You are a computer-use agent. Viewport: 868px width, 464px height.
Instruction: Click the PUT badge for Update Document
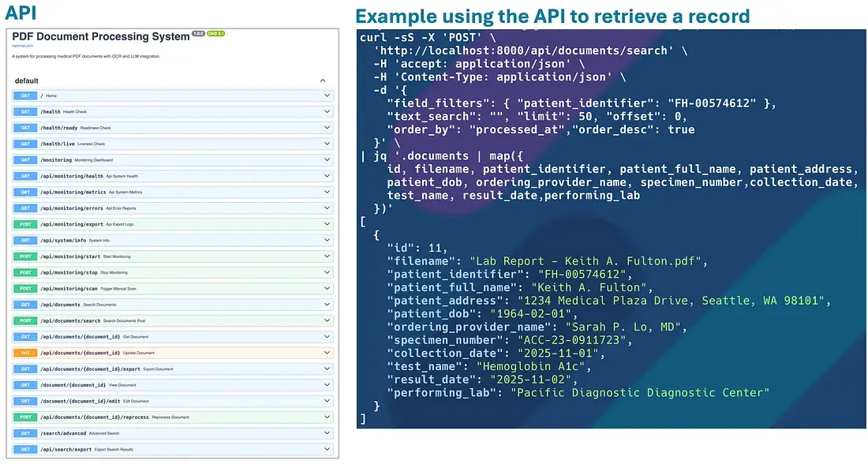[x=25, y=353]
